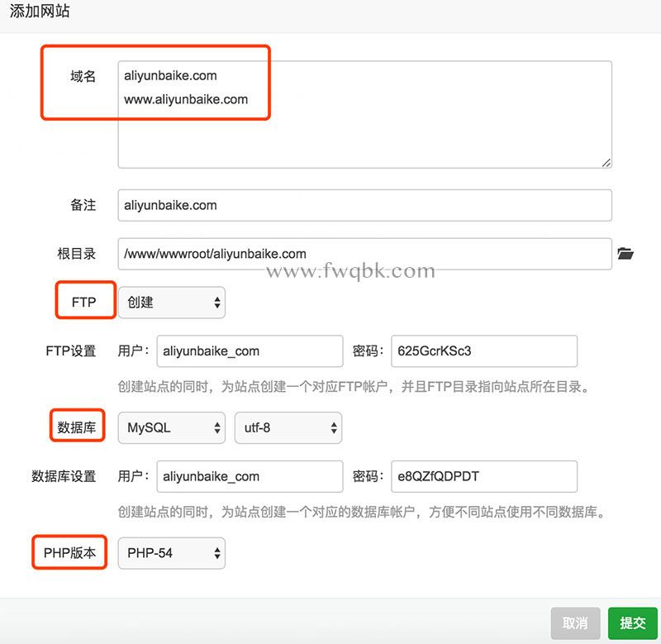
Task: Open the folder browser for root directory
Action: coord(625,254)
